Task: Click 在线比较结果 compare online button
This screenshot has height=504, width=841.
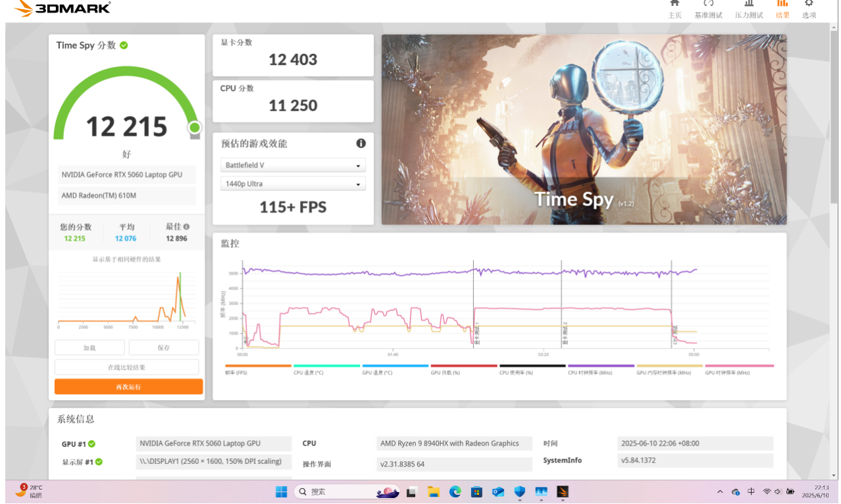Action: point(126,367)
